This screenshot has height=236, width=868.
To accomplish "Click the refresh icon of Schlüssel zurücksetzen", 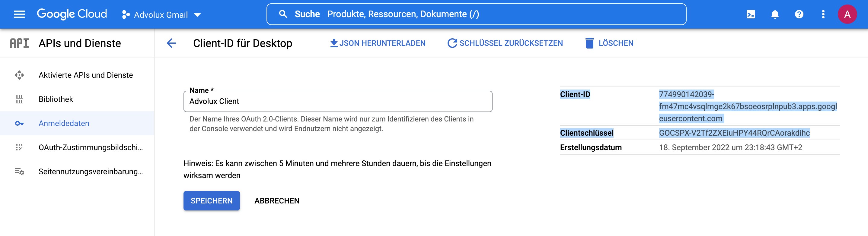I will 452,43.
